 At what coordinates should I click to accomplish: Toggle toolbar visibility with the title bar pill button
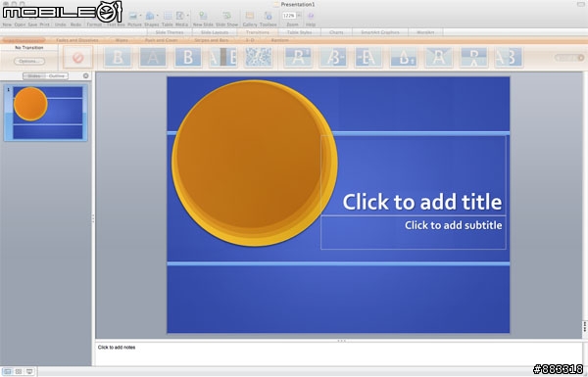click(x=580, y=4)
